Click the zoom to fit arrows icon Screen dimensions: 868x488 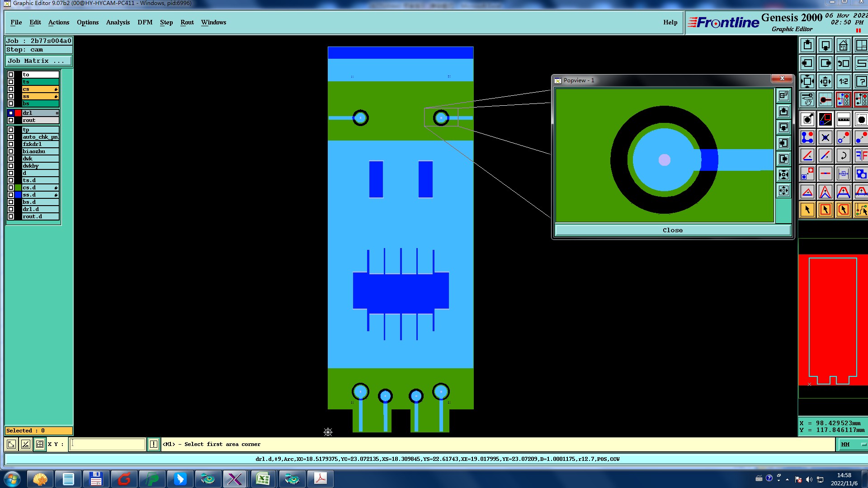click(x=807, y=82)
